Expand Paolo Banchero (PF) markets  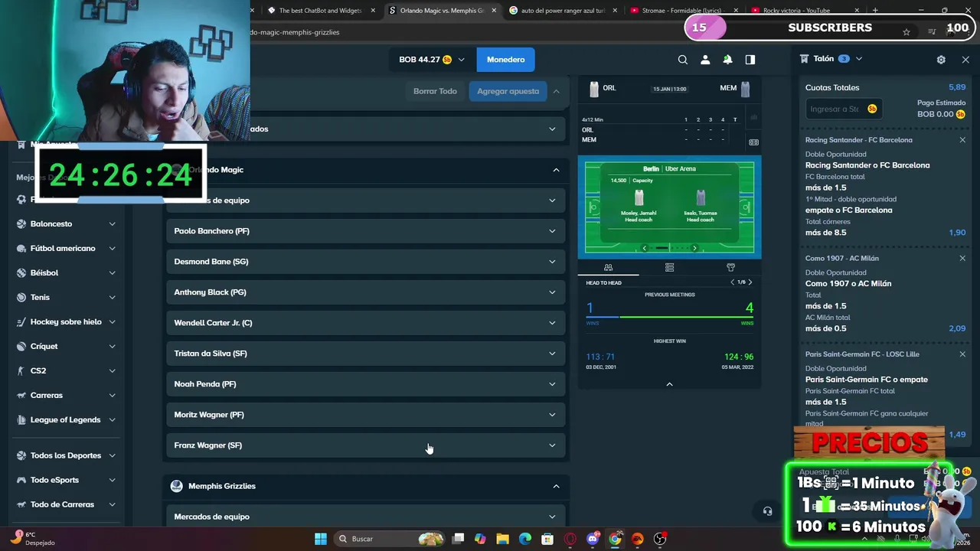366,231
